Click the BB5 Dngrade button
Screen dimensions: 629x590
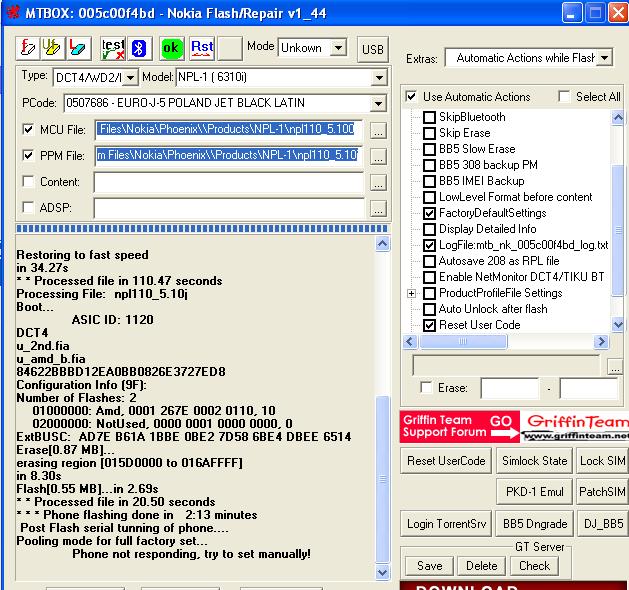point(535,524)
